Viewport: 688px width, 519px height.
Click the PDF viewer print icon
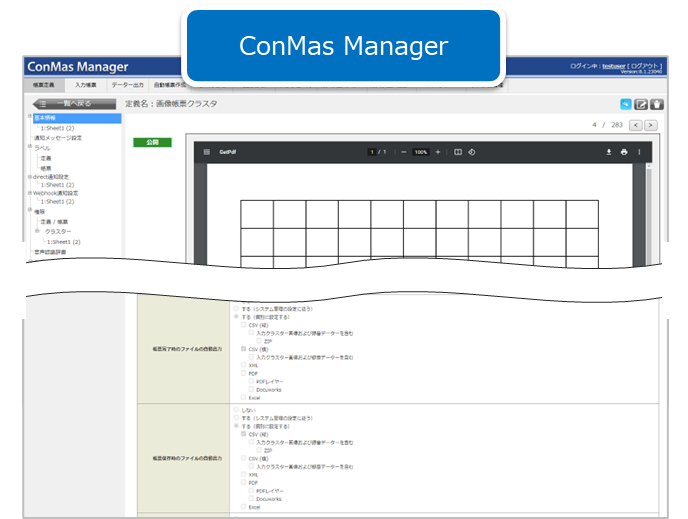(x=623, y=152)
